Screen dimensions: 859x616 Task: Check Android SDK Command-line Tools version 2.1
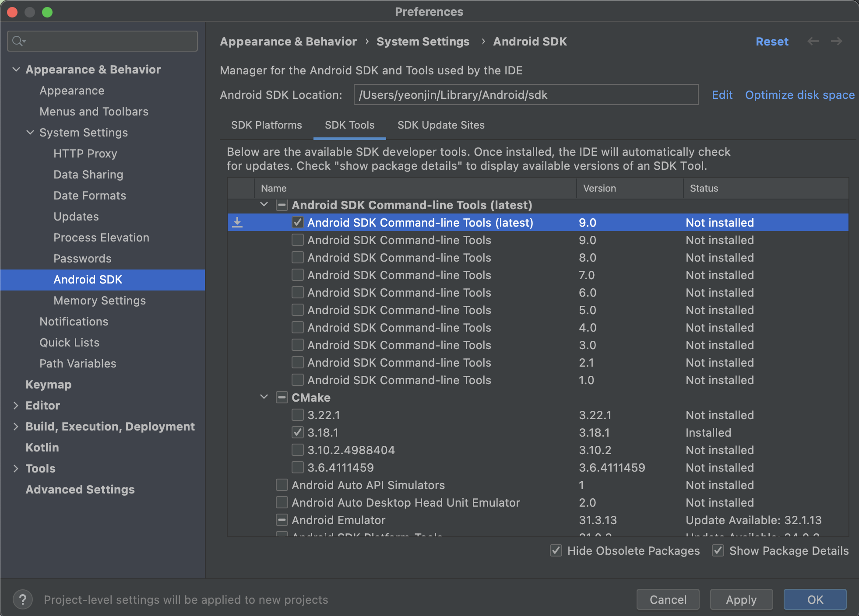298,362
